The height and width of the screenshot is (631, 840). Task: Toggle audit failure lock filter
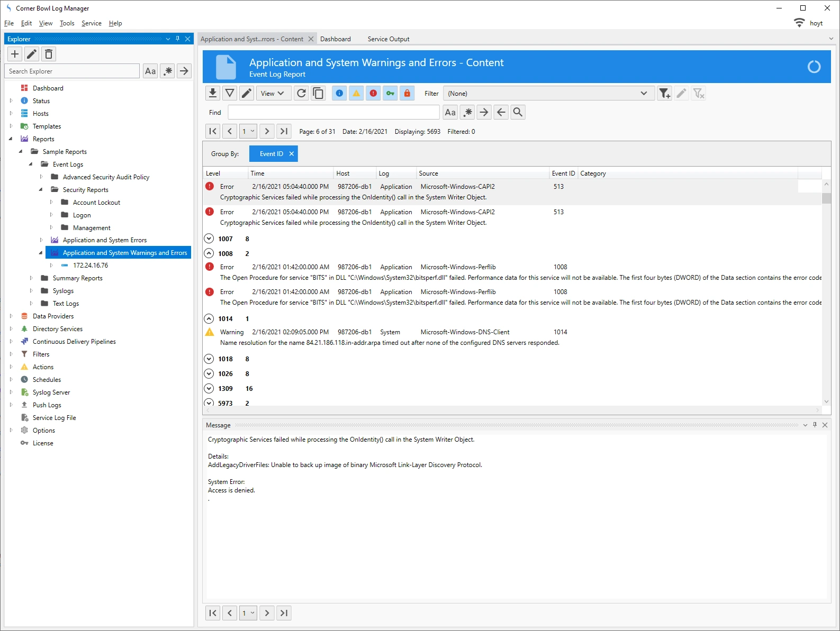pos(407,94)
